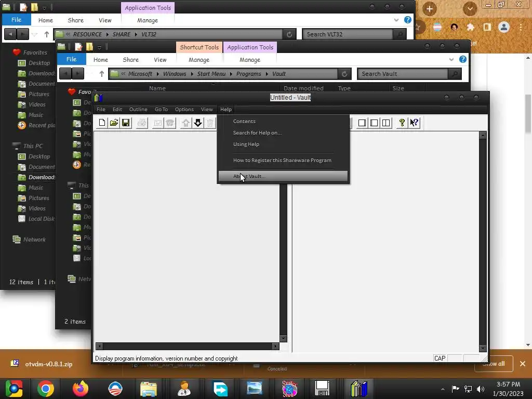This screenshot has width=532, height=399.
Task: Select Pictures under Favorites in VLT32 sidebar
Action: (38, 94)
